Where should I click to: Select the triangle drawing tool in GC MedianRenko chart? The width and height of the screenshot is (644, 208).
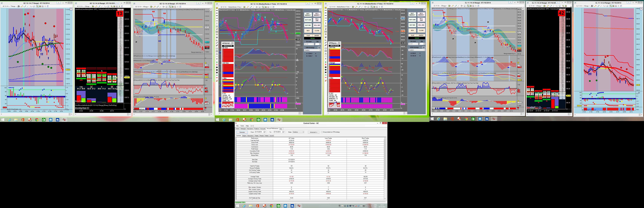(217, 54)
